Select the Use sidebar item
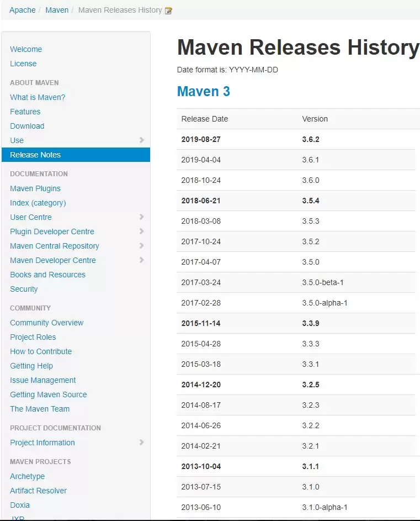Viewport: 420px width, 521px height. (17, 140)
